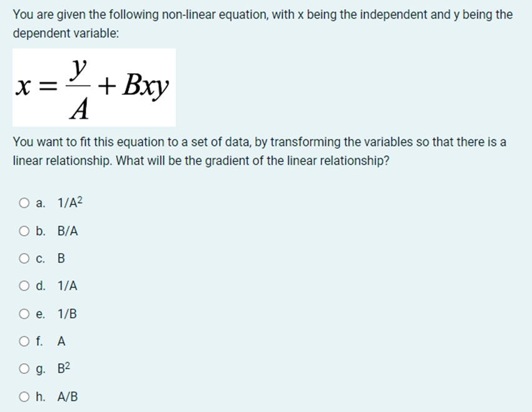Click the text mentioning non-linear equation
The width and height of the screenshot is (532, 412).
[263, 14]
